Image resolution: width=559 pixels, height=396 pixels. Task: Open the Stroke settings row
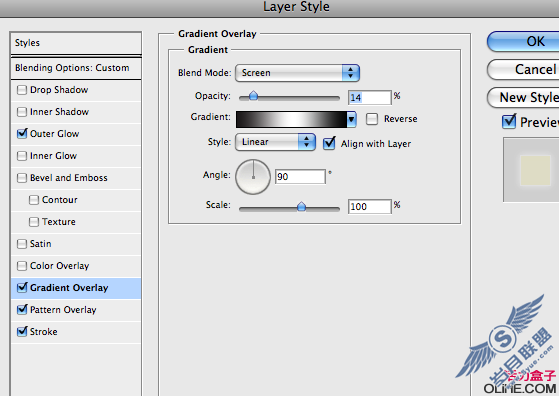(76, 332)
